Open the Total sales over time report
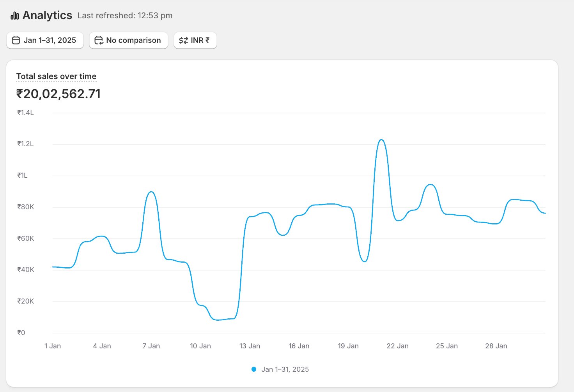Image resolution: width=574 pixels, height=392 pixels. (56, 76)
